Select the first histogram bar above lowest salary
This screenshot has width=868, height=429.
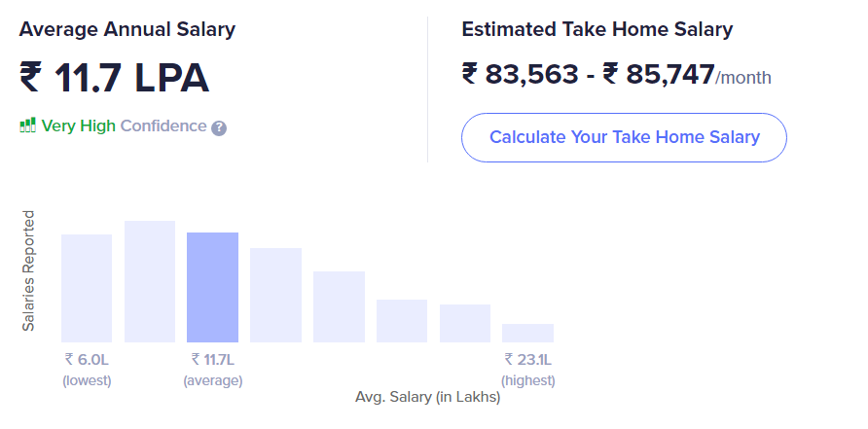coord(87,288)
